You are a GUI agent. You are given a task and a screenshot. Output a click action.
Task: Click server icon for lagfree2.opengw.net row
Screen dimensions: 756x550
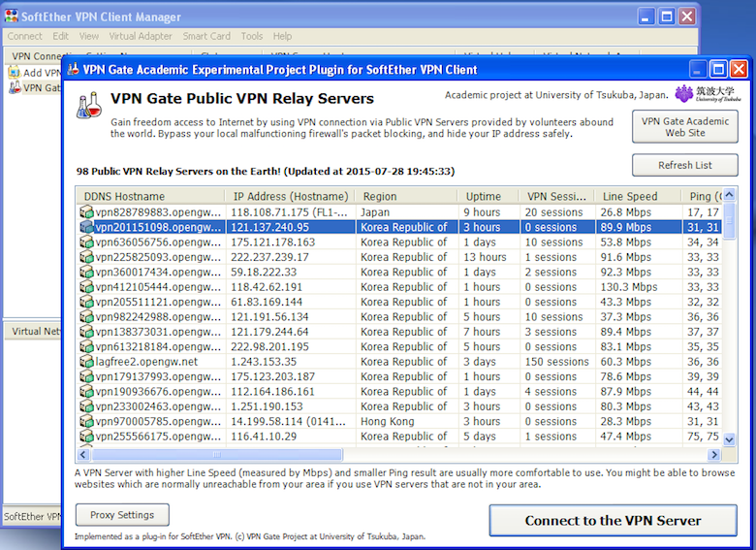[x=87, y=362]
